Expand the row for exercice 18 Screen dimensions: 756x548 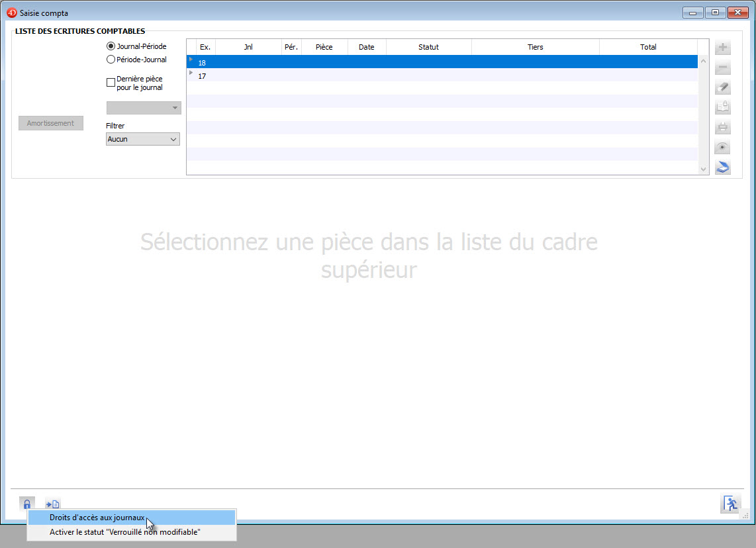(191, 60)
